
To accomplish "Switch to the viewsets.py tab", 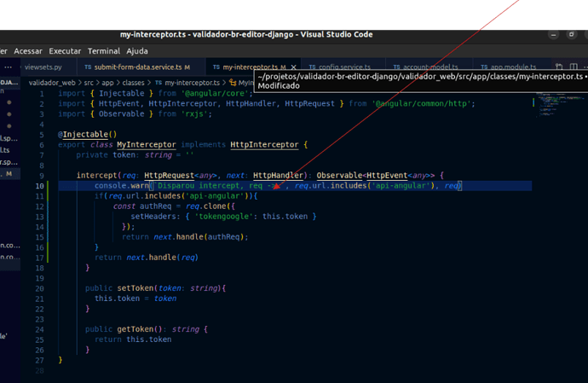I will click(43, 67).
